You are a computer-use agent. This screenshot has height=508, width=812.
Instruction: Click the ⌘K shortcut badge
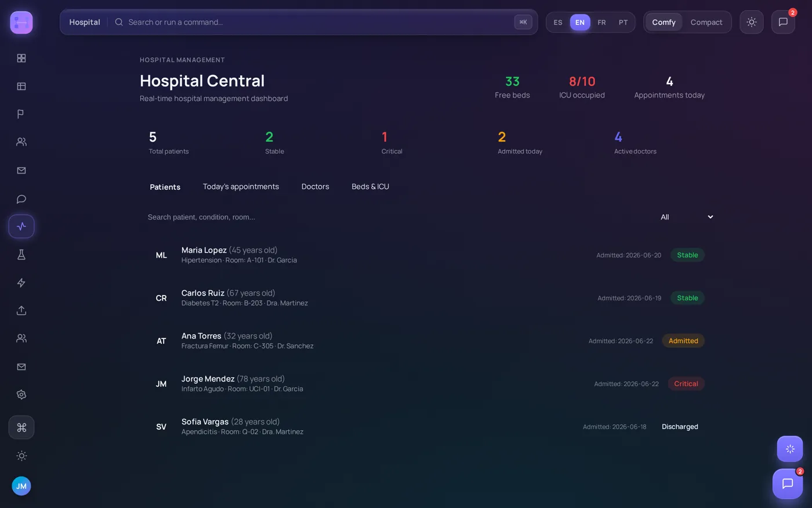[523, 22]
